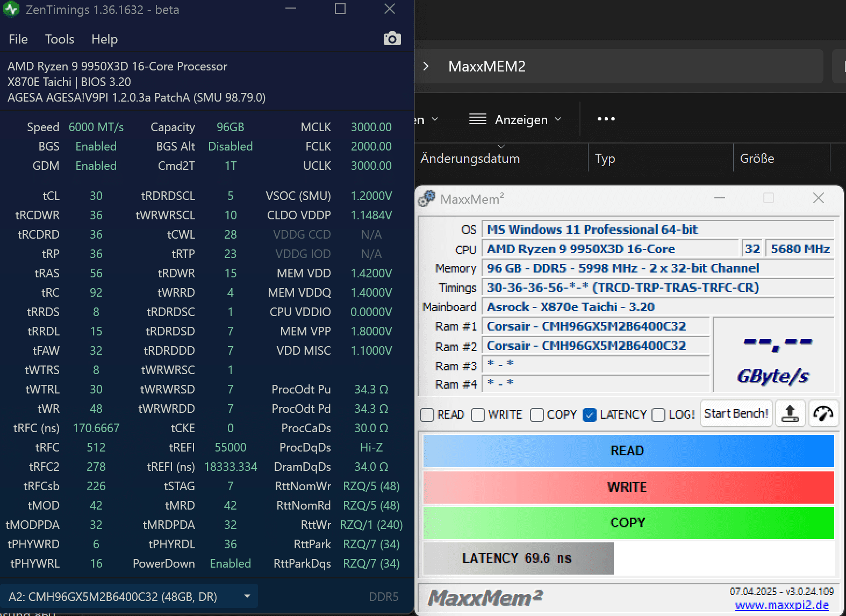This screenshot has width=846, height=616.
Task: Click the empty Ram #3 field
Action: tap(596, 365)
